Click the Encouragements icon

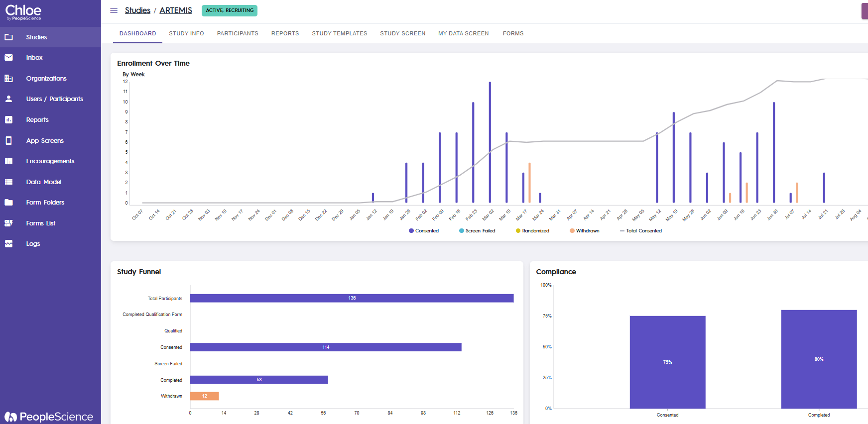pyautogui.click(x=8, y=161)
